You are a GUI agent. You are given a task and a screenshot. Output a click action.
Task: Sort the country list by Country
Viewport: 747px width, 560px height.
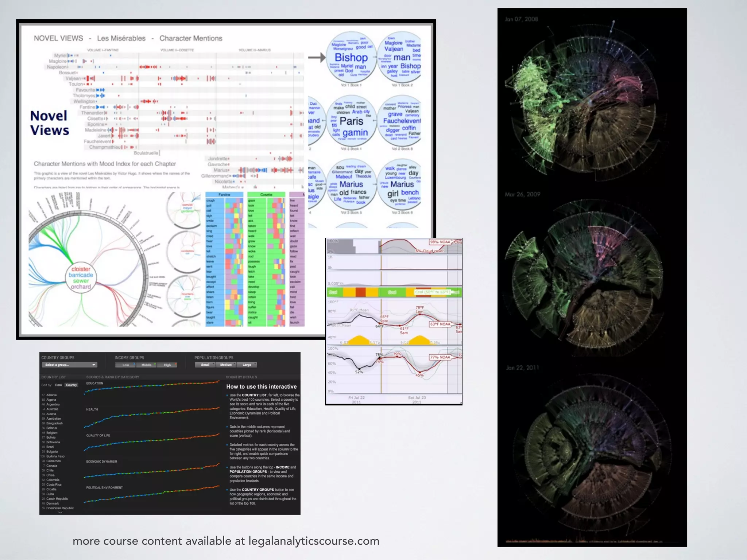[71, 385]
